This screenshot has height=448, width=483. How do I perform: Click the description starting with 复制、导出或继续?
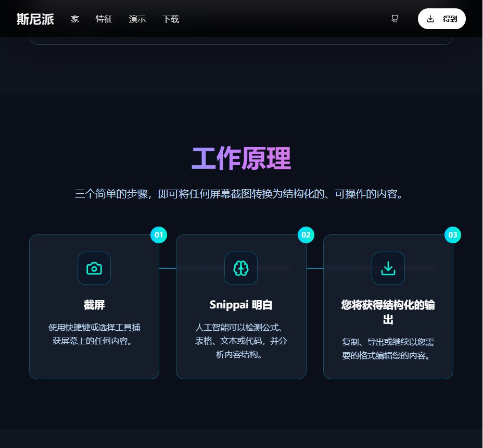pyautogui.click(x=388, y=349)
